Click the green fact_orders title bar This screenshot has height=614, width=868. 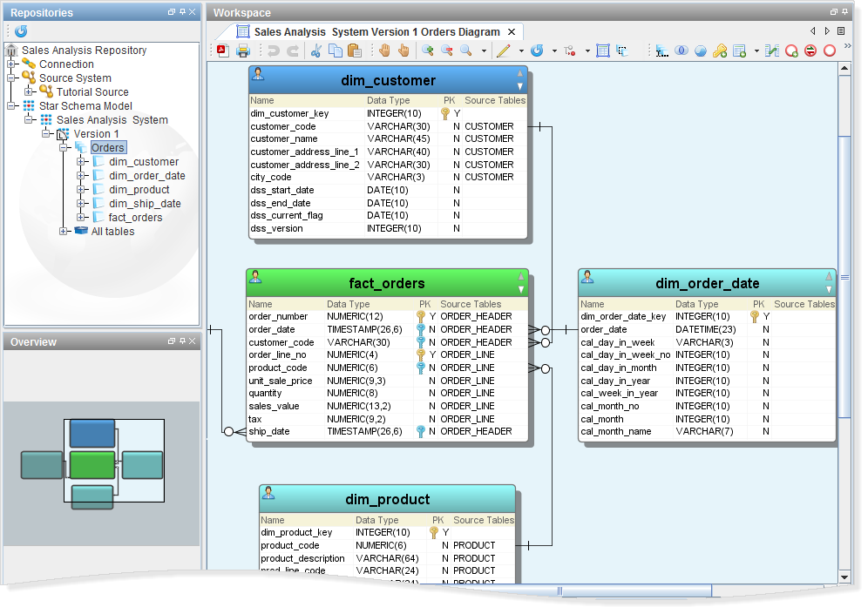[x=387, y=283]
